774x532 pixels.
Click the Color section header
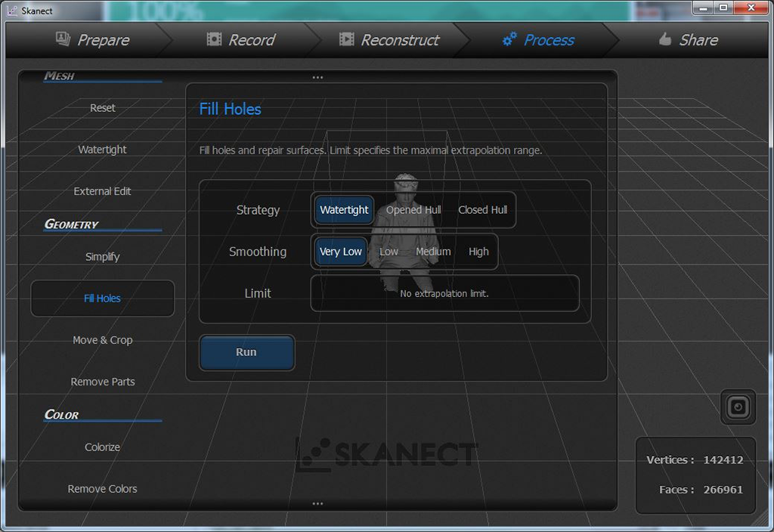click(x=62, y=415)
